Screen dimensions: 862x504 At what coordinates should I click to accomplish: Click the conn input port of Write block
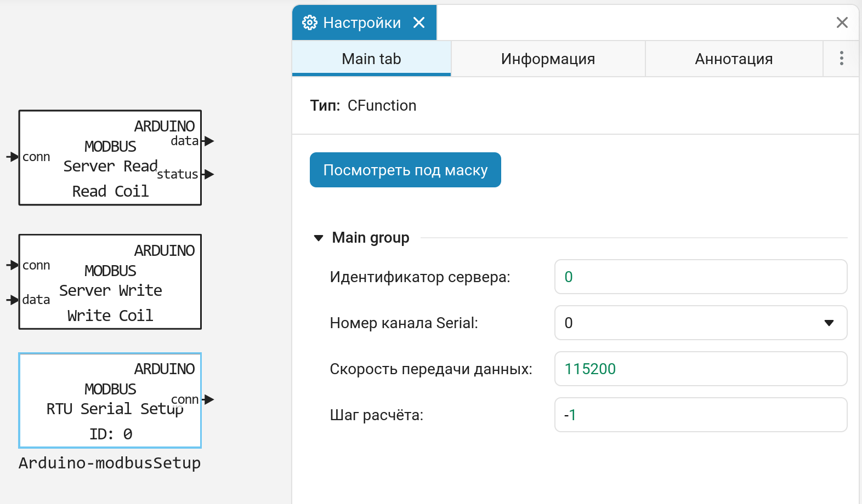pyautogui.click(x=13, y=265)
